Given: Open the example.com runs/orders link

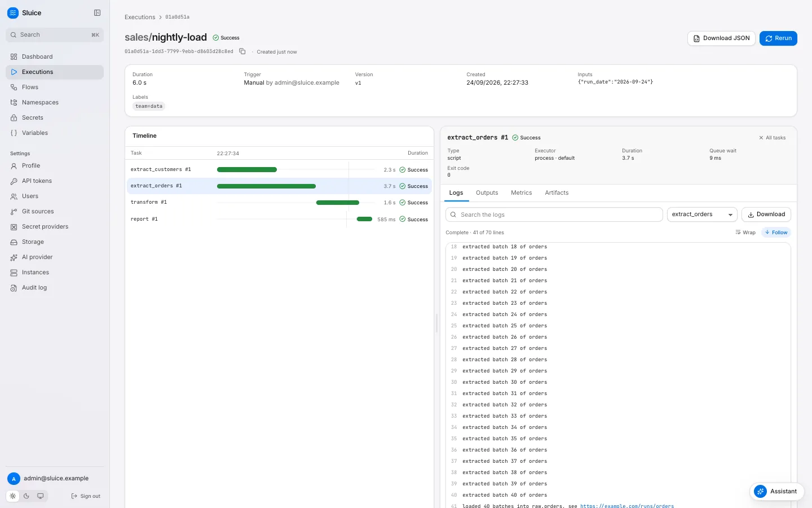Looking at the screenshot, I should pos(627,506).
